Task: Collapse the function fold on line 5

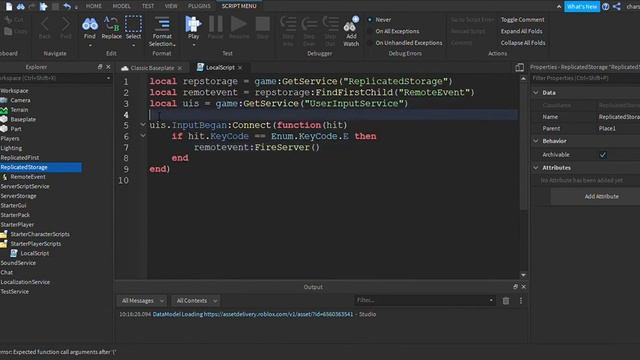Action: [x=142, y=124]
